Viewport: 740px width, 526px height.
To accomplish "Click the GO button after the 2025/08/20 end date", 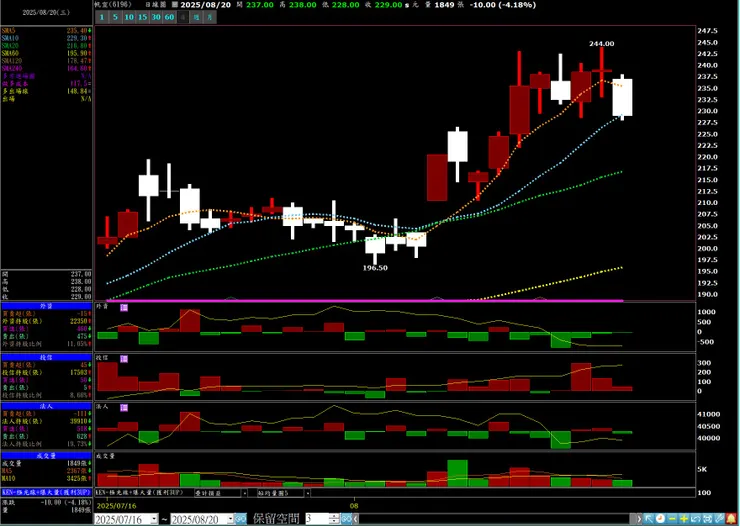I will coord(241,519).
